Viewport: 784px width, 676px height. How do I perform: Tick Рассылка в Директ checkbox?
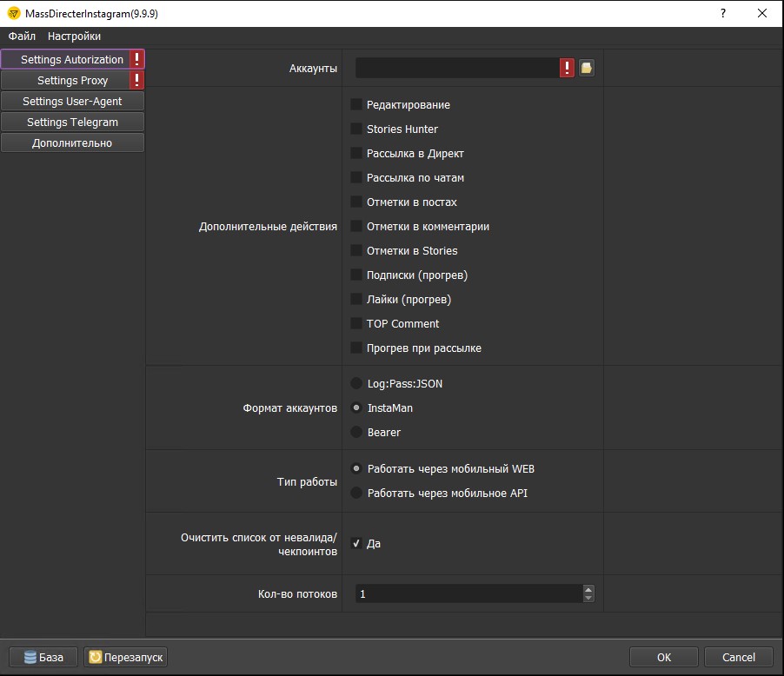coord(356,153)
